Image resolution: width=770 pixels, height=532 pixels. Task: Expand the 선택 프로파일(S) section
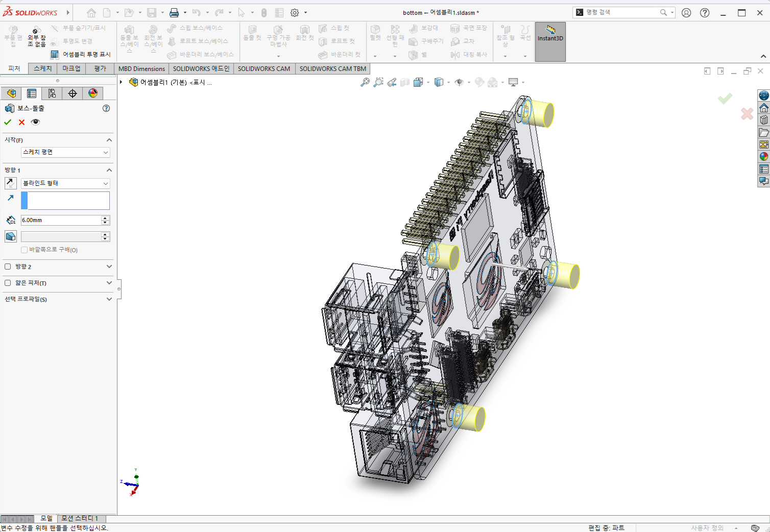(109, 299)
